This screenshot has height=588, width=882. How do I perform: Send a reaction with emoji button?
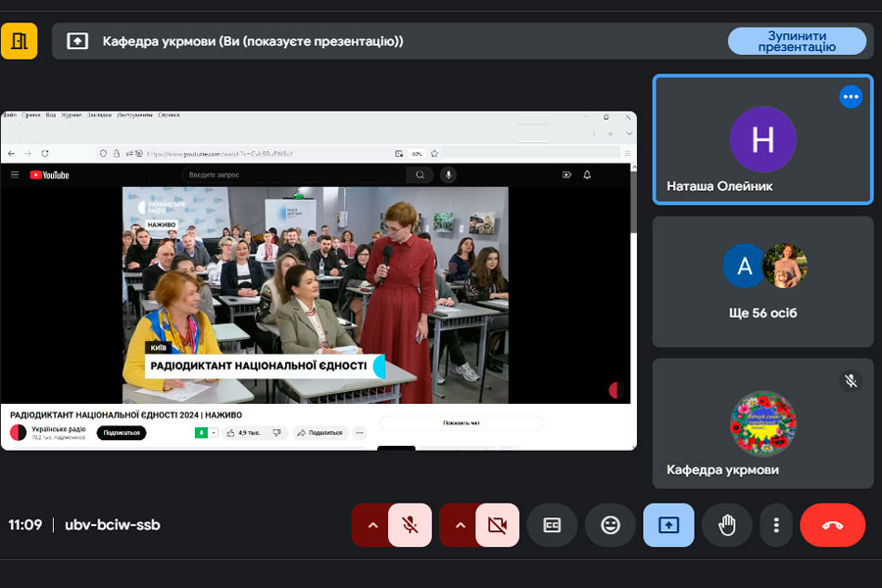coord(611,525)
